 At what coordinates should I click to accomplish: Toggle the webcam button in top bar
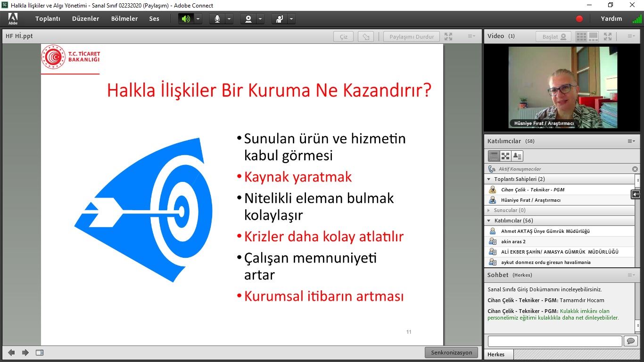click(x=248, y=19)
